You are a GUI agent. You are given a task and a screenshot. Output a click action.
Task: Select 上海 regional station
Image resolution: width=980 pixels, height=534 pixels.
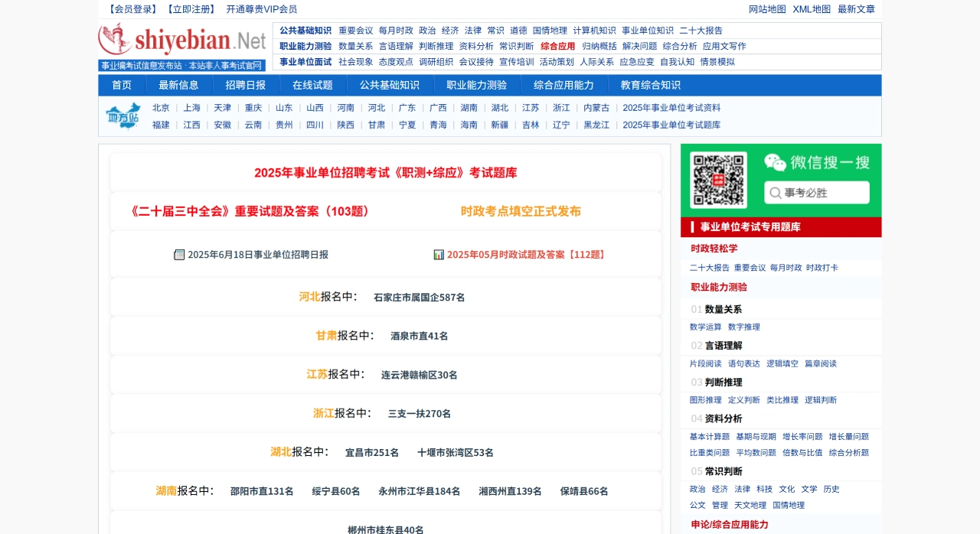pos(191,108)
